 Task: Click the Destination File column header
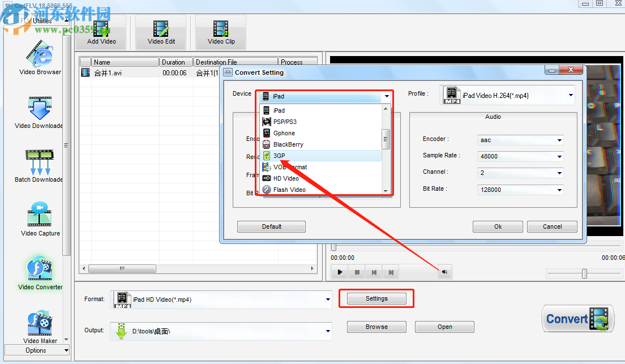click(235, 62)
